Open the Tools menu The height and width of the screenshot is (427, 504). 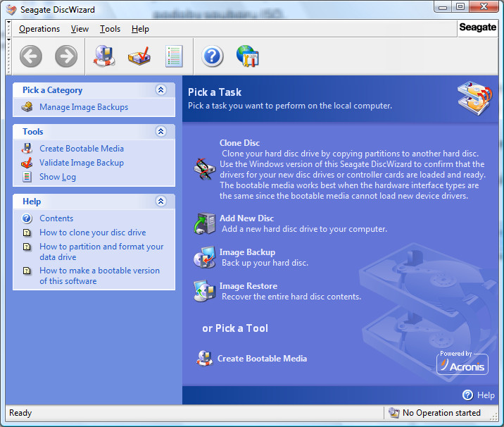(110, 29)
